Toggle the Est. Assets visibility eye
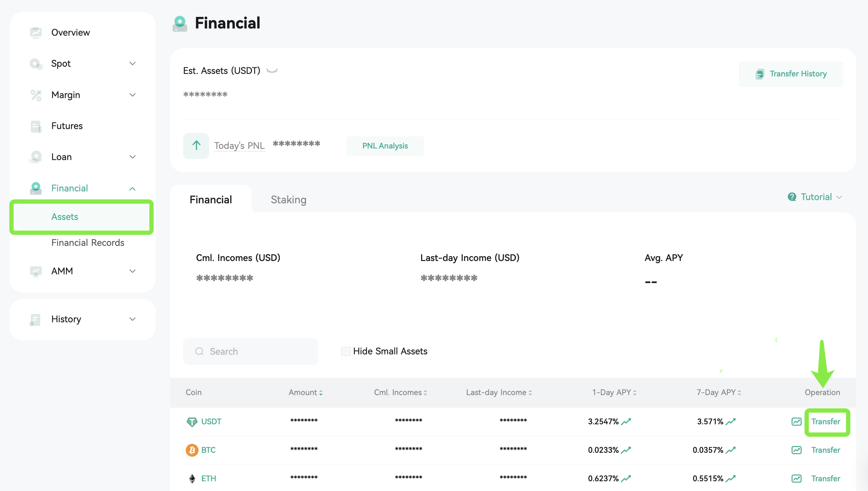The image size is (868, 491). (272, 71)
